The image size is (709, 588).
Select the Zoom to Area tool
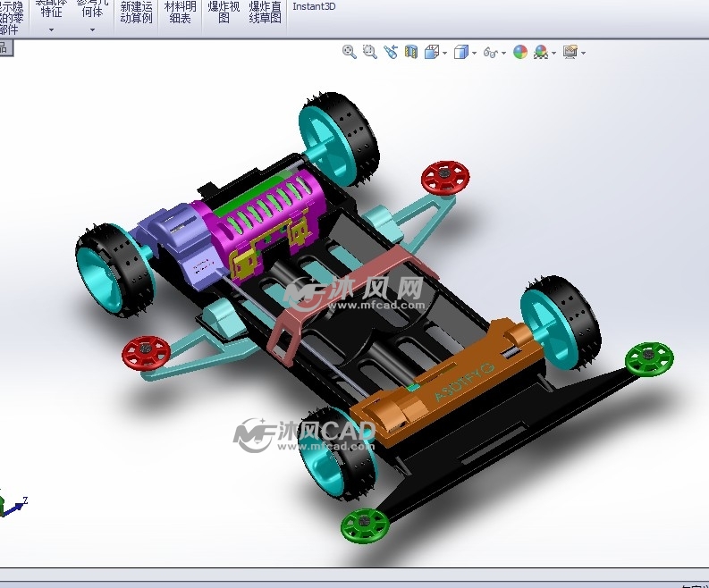tap(369, 53)
